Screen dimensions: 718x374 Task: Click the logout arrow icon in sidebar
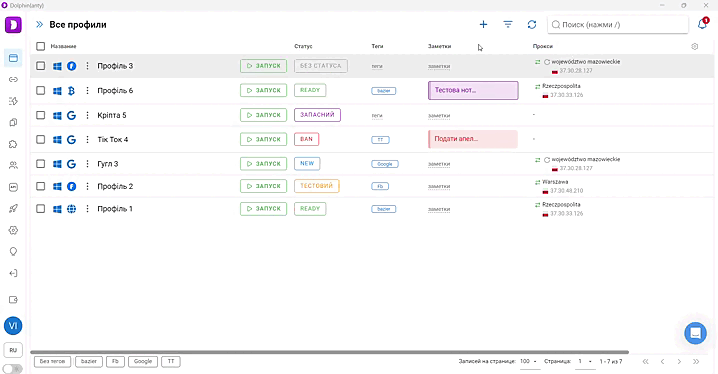(13, 273)
